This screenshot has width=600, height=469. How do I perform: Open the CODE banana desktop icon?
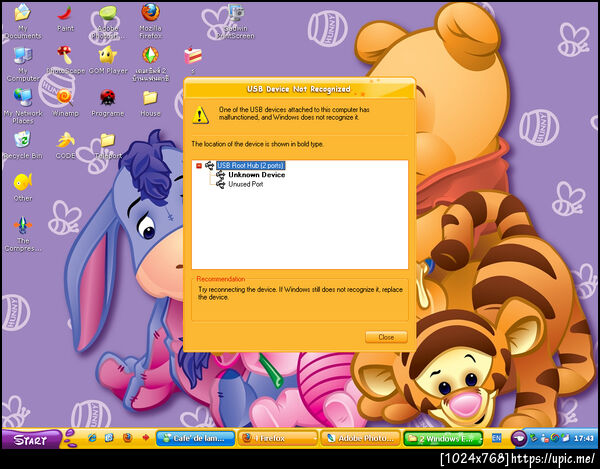tap(65, 145)
